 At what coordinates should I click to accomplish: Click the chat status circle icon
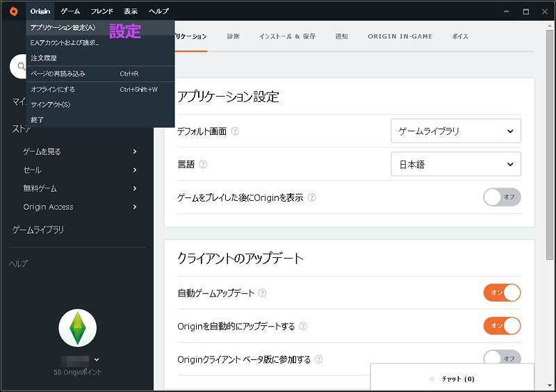[432, 379]
